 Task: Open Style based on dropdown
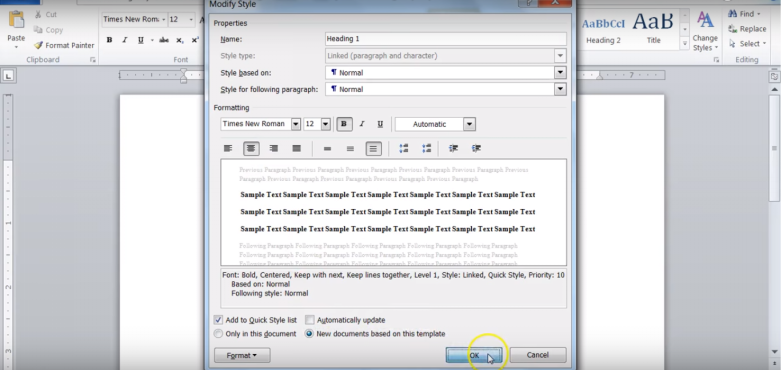[x=560, y=72]
